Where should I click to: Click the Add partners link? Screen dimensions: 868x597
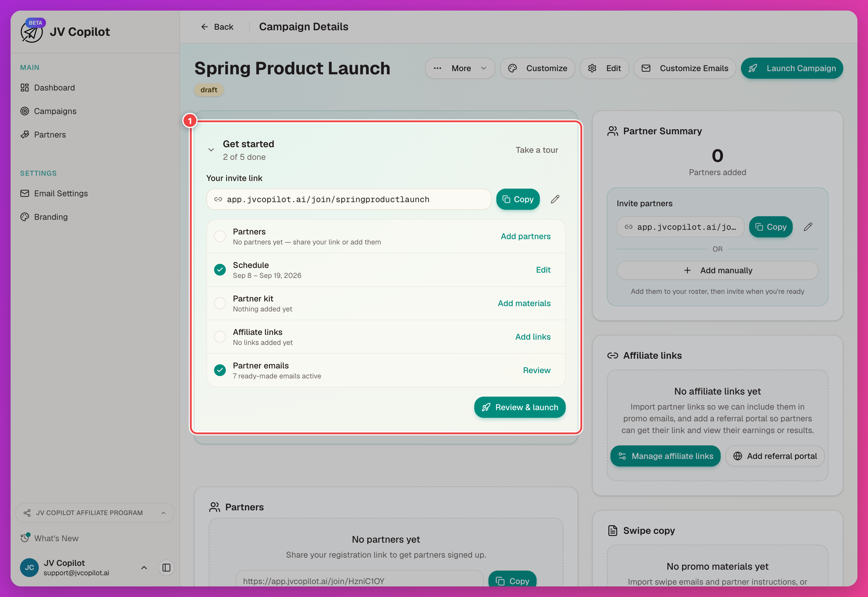[525, 237]
